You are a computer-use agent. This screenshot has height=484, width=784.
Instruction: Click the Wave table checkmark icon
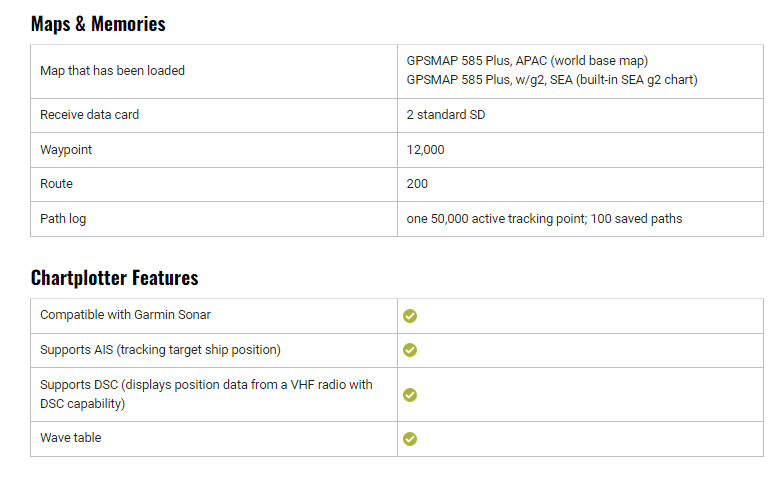click(x=410, y=439)
